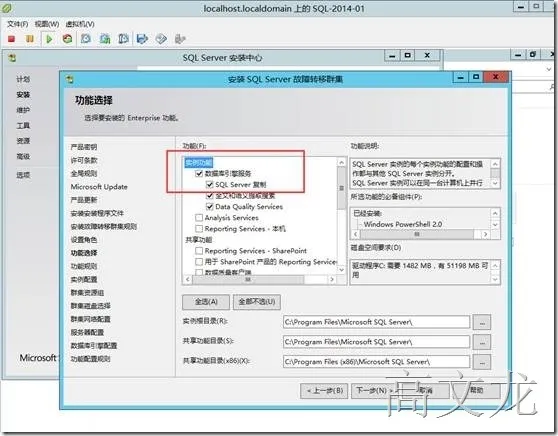Click the USB device toolbar icon
This screenshot has height=436, width=558.
pos(180,38)
